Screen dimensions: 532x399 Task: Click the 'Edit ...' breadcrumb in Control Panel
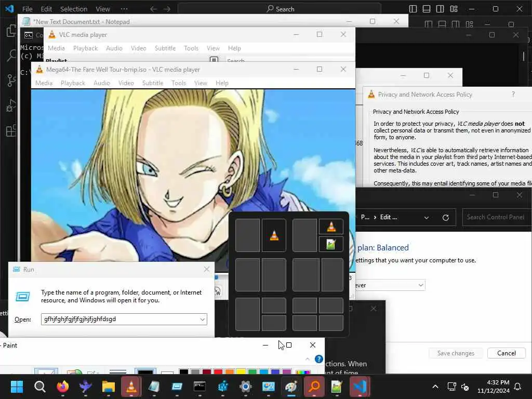click(x=388, y=217)
